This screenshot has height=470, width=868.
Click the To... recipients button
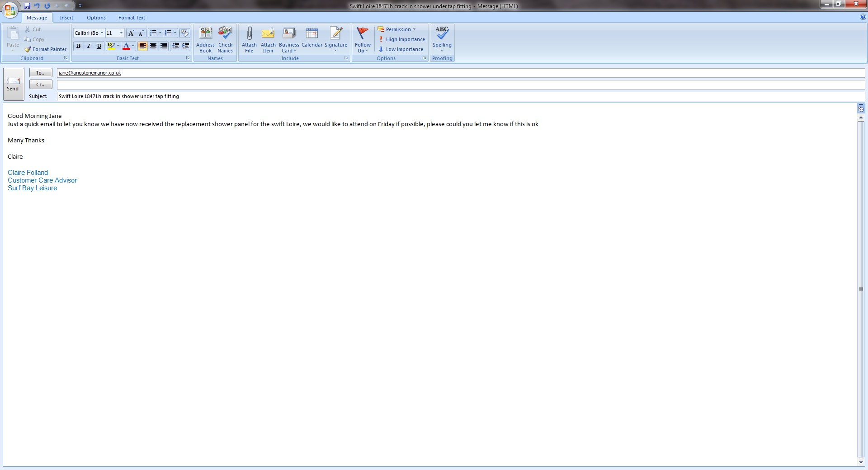41,73
